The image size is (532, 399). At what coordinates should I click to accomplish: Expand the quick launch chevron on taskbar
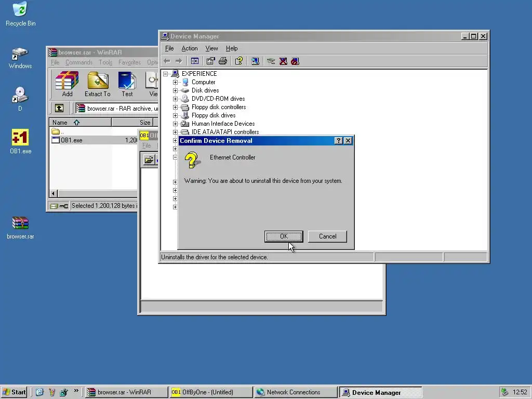pos(76,391)
